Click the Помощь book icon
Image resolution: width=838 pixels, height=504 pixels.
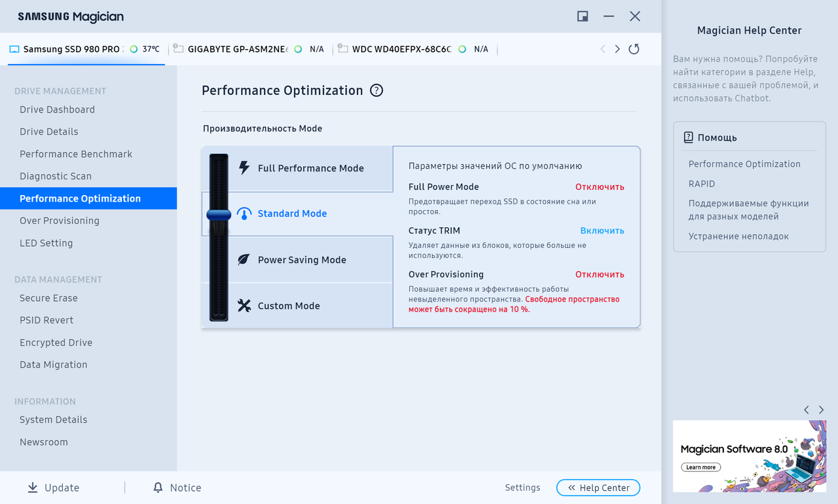click(688, 137)
